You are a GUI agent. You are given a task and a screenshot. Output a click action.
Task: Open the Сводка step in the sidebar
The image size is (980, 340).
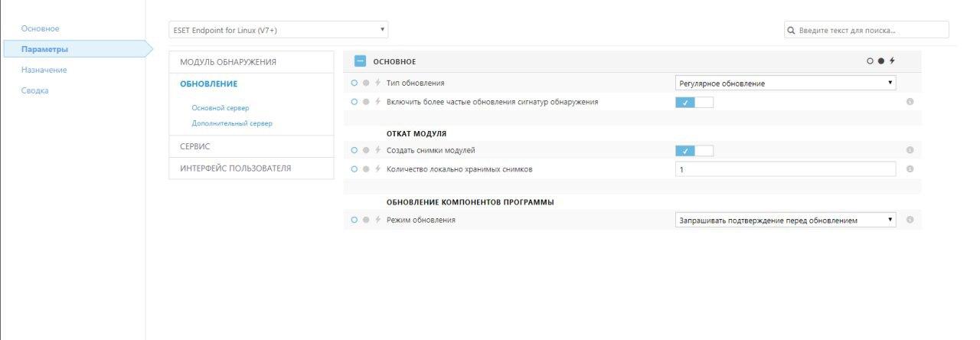pos(34,90)
